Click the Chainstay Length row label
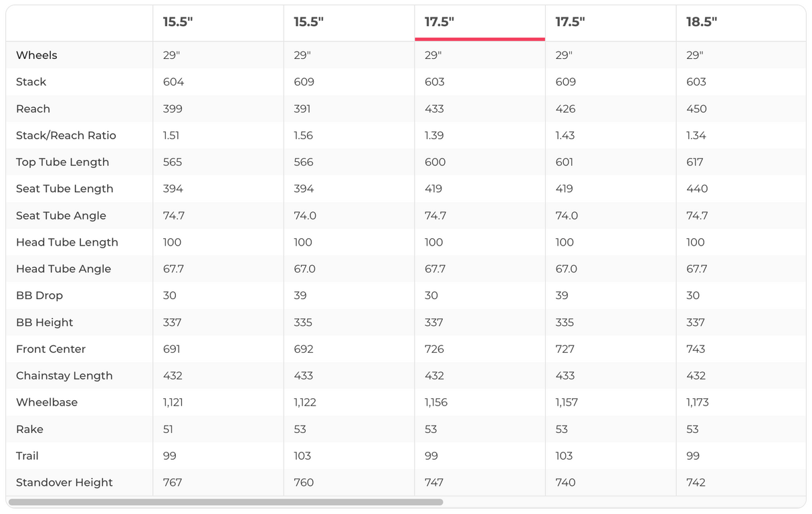 click(x=64, y=375)
